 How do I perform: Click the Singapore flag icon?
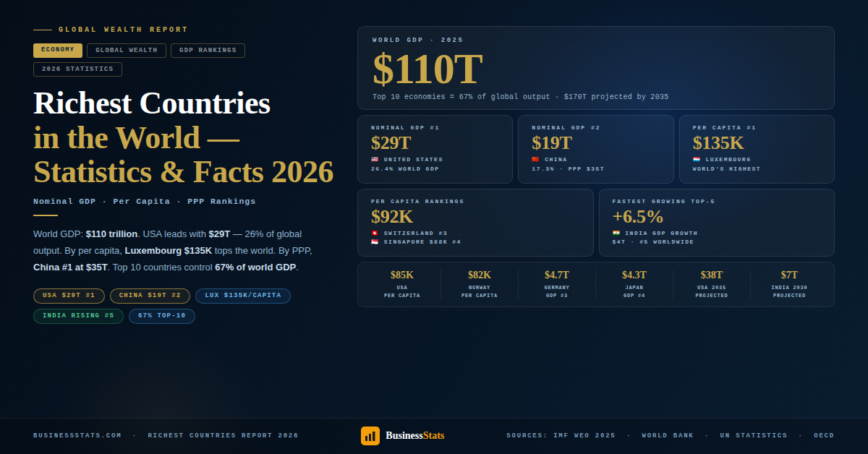[x=375, y=241]
